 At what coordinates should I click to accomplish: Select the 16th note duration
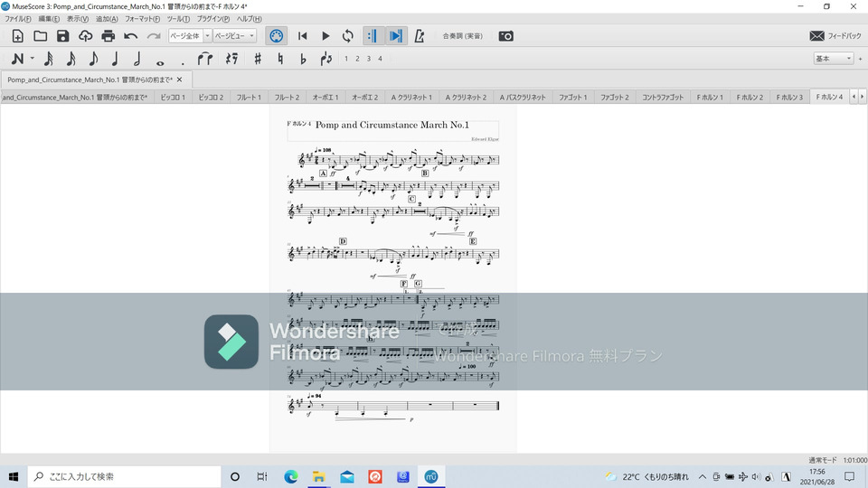click(x=71, y=59)
